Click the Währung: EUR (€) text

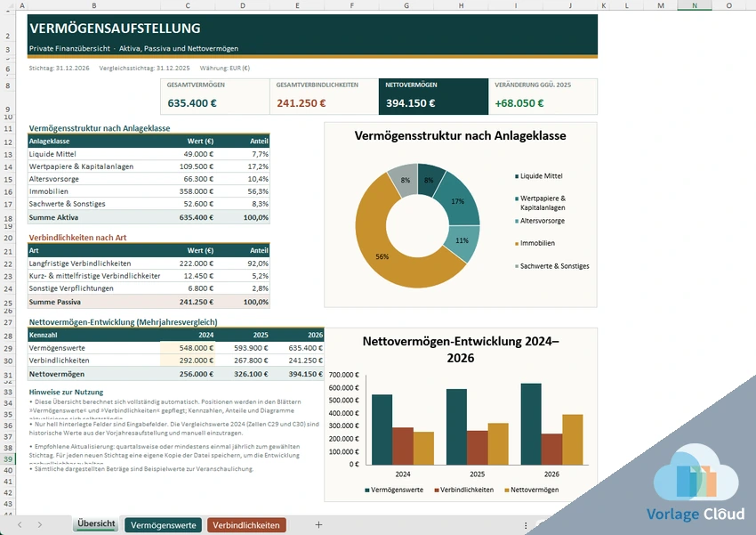point(225,68)
